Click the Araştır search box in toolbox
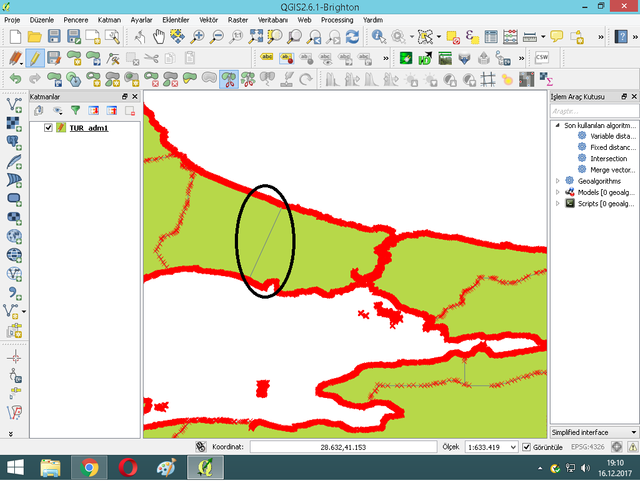 point(594,111)
